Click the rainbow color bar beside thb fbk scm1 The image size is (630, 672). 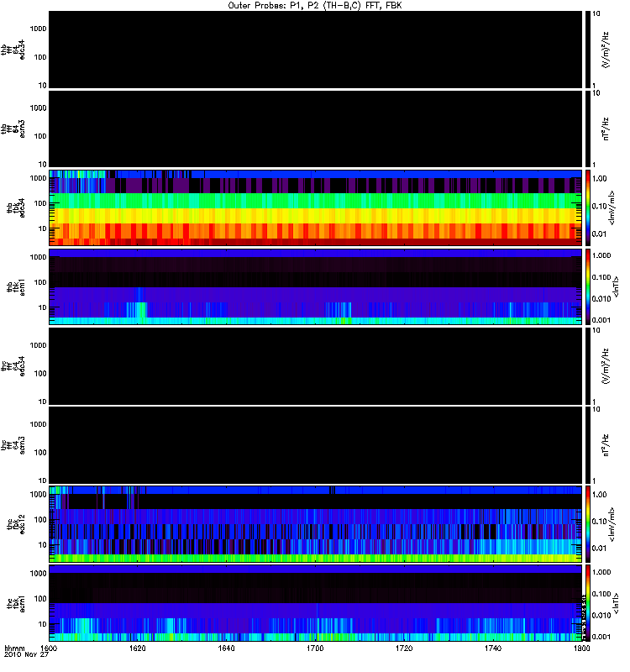[x=587, y=286]
